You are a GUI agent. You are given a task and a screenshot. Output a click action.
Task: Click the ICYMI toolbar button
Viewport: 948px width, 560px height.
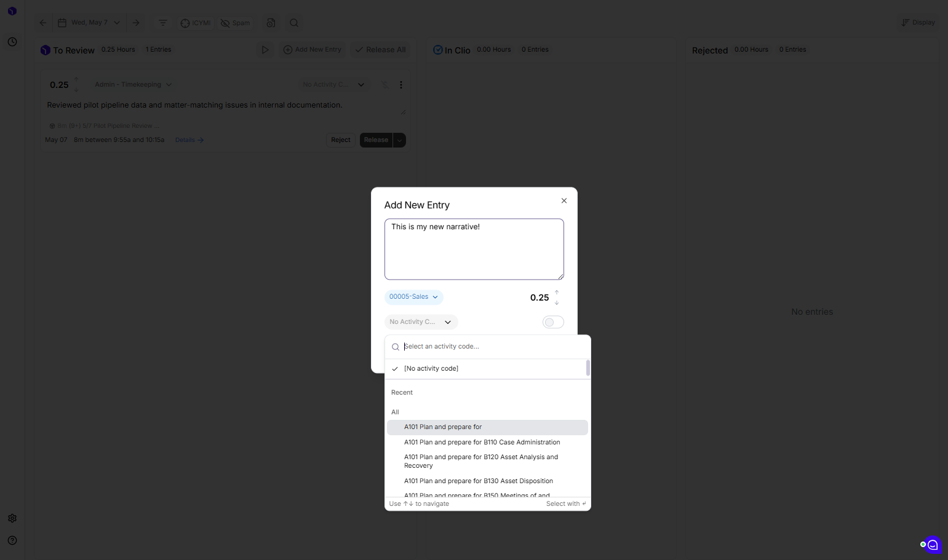[x=196, y=23]
